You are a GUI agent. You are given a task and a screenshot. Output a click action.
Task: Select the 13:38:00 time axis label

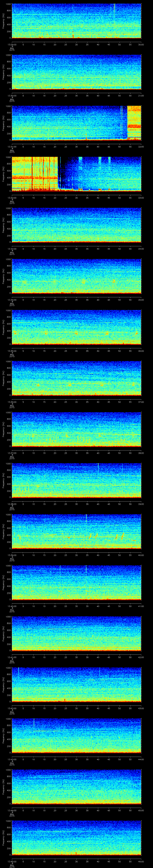click(12, 504)
